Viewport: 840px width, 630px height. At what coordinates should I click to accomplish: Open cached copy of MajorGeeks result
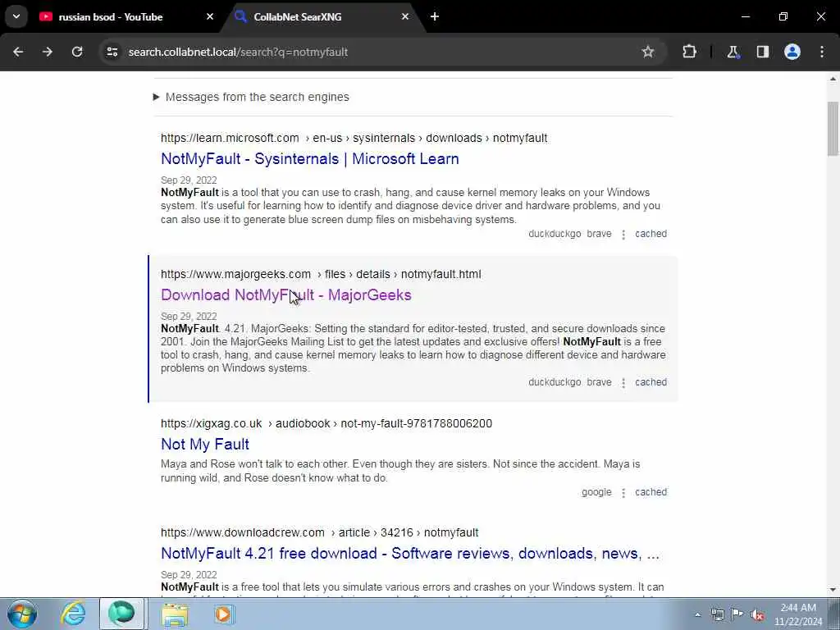651,382
